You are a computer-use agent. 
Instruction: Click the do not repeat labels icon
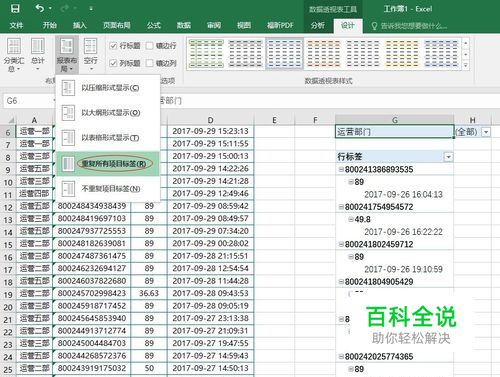pos(68,189)
